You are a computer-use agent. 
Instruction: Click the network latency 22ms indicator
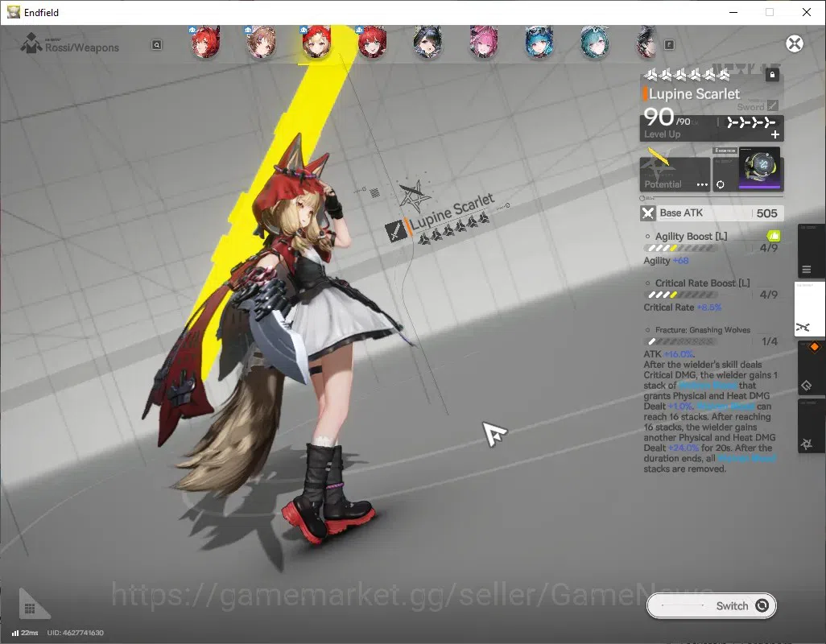click(x=25, y=633)
